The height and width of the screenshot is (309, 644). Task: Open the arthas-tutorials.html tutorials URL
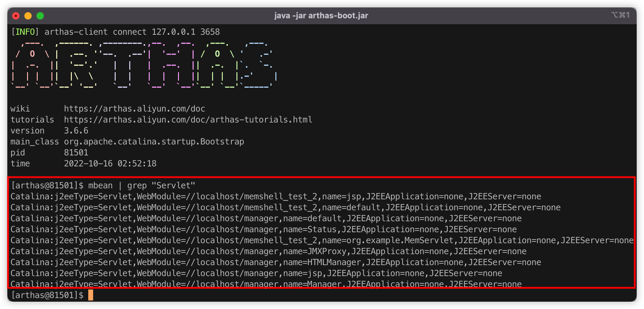pos(188,120)
